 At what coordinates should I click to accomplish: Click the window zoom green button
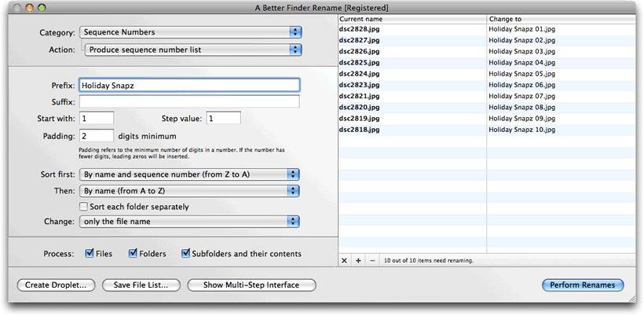(42, 7)
